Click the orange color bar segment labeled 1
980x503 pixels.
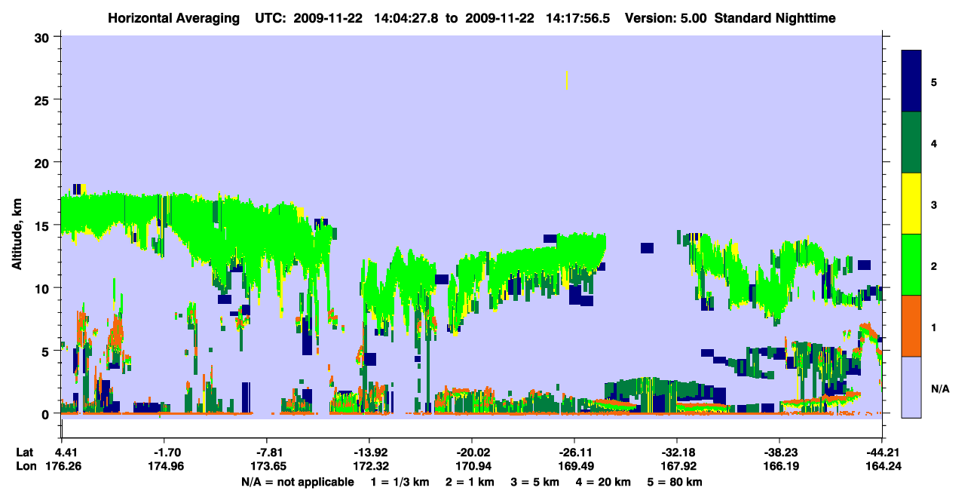coord(911,326)
